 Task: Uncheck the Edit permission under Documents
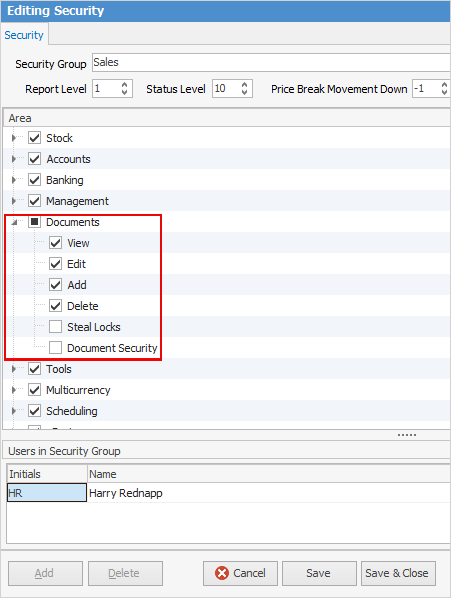pos(56,264)
